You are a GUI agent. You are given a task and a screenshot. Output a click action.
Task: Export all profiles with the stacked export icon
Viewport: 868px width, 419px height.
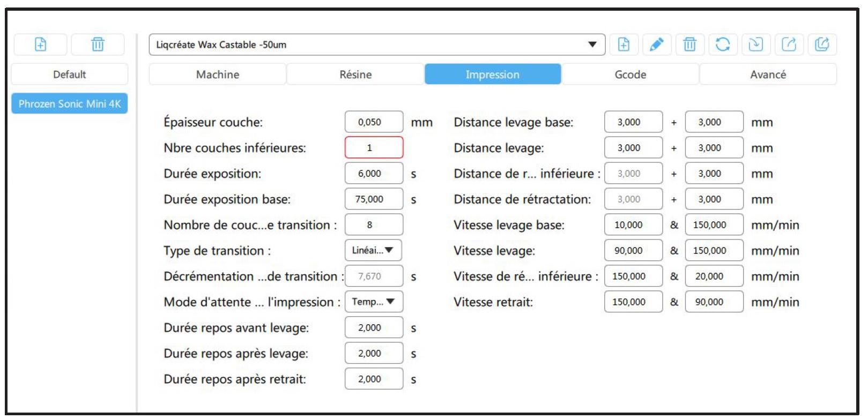(822, 44)
